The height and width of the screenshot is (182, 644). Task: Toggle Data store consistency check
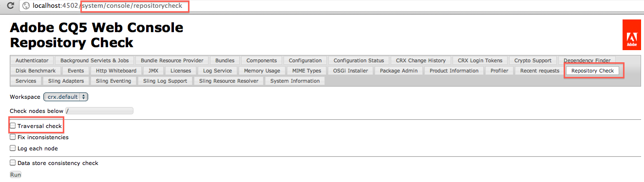pos(13,163)
